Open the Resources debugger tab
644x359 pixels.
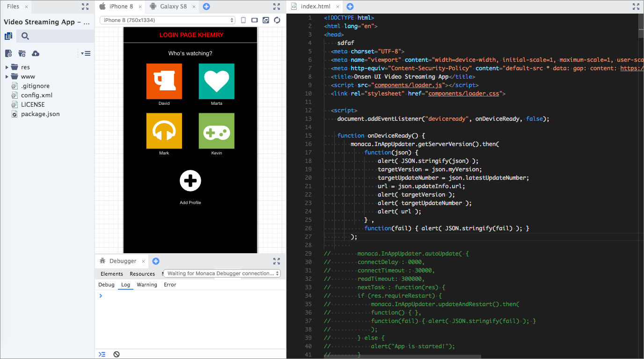coord(142,274)
